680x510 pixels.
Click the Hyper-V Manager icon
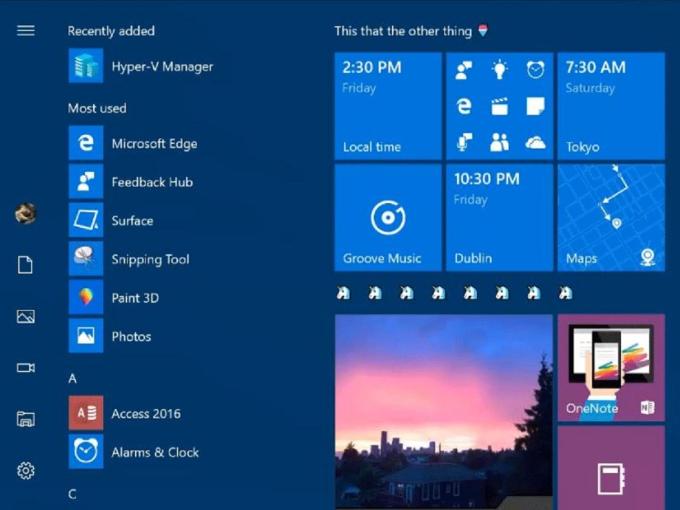86,65
